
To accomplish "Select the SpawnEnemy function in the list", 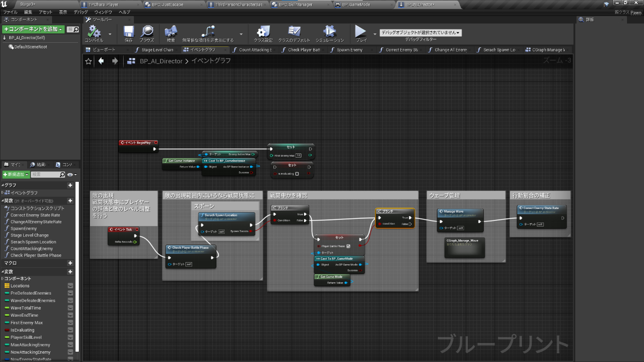I will [24, 229].
